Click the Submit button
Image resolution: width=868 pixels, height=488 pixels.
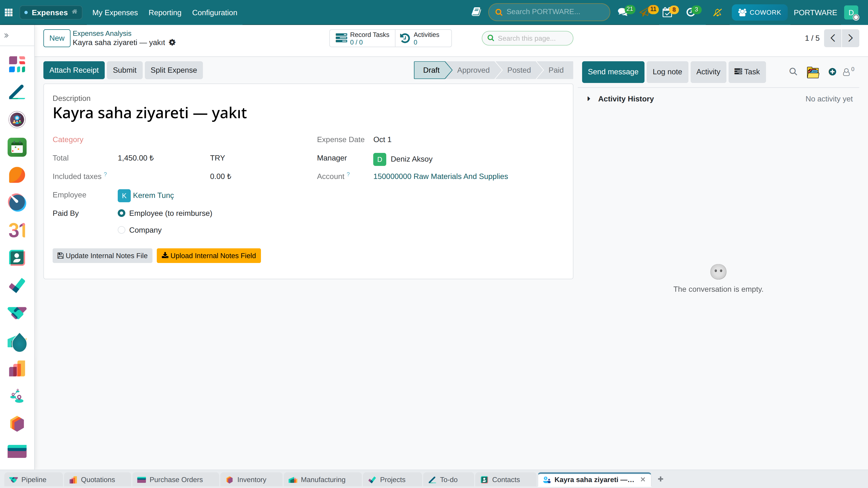pos(124,70)
